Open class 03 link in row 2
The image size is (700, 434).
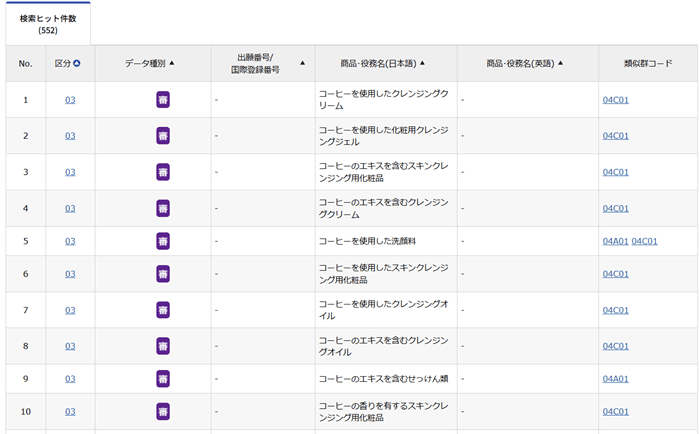70,136
